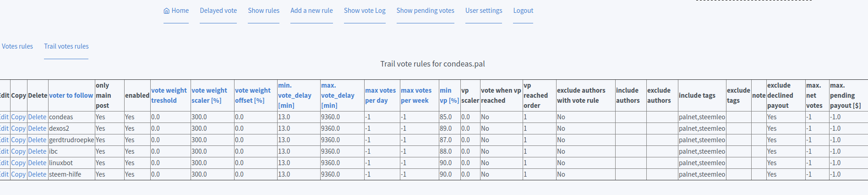Go to Add a new rule

[x=311, y=11]
